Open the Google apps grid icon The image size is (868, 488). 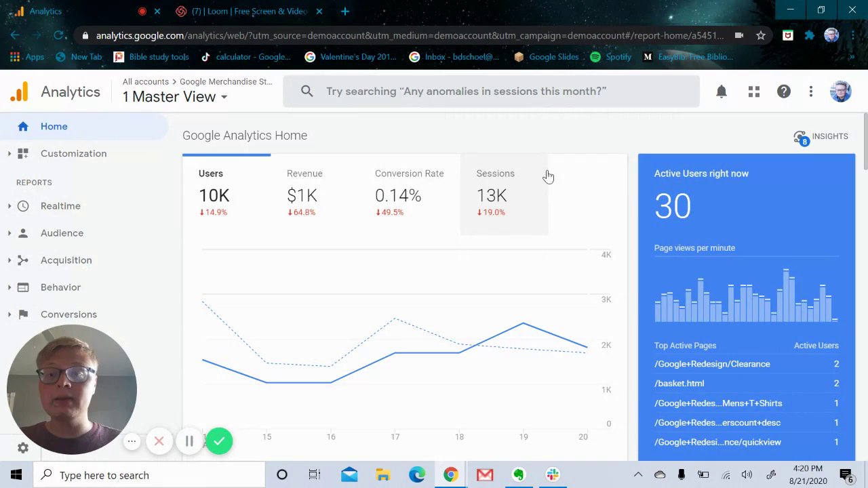[754, 91]
